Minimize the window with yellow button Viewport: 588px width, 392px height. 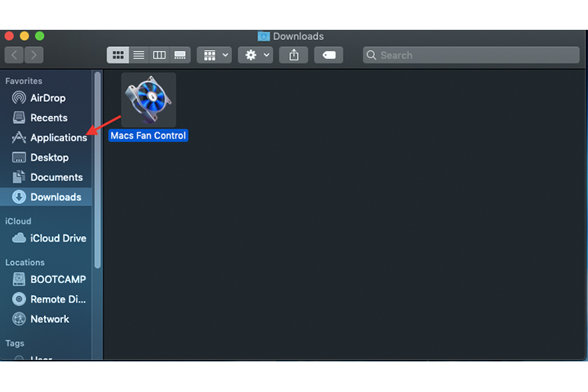tap(24, 36)
